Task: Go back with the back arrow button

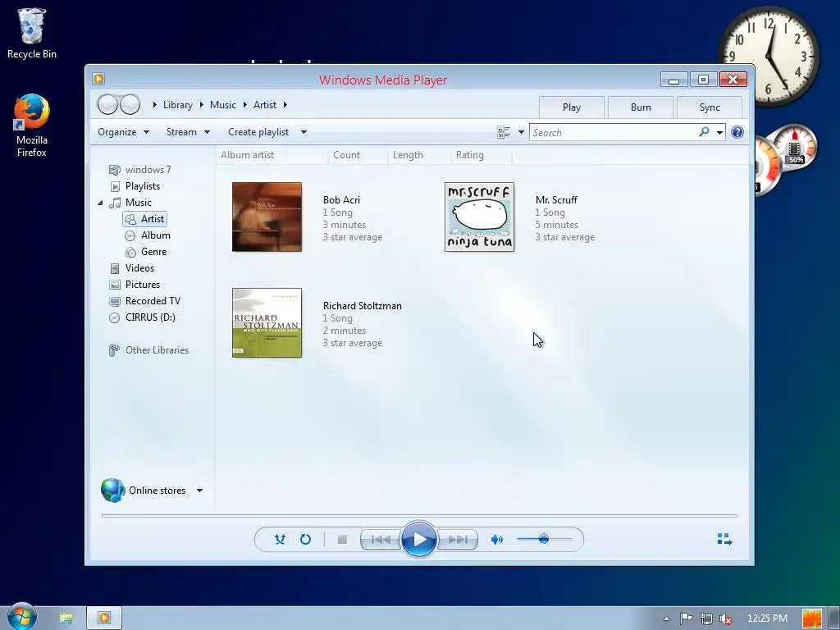Action: [107, 104]
